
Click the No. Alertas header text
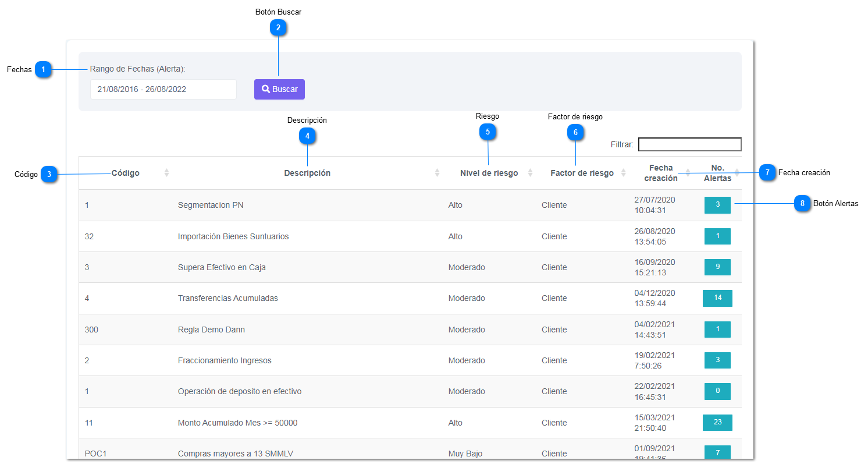click(x=717, y=173)
